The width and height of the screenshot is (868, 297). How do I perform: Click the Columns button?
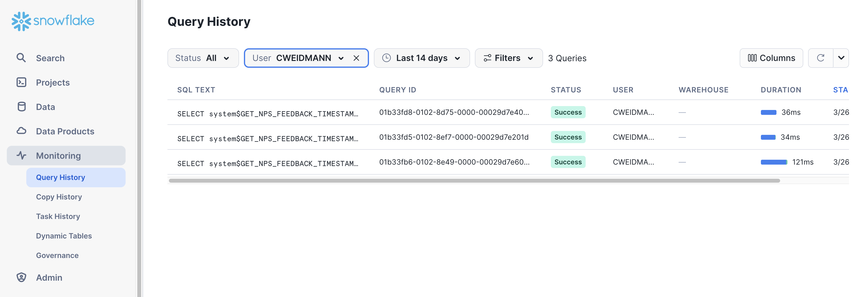pos(771,58)
